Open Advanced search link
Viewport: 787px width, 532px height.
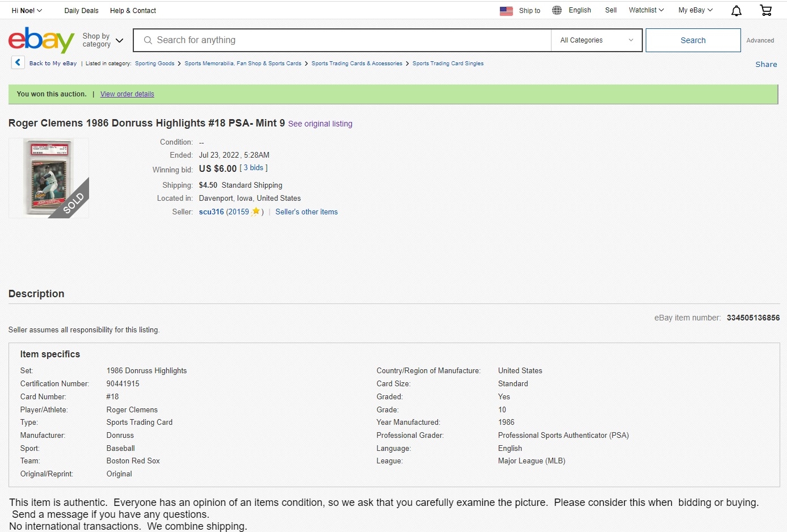(x=760, y=40)
